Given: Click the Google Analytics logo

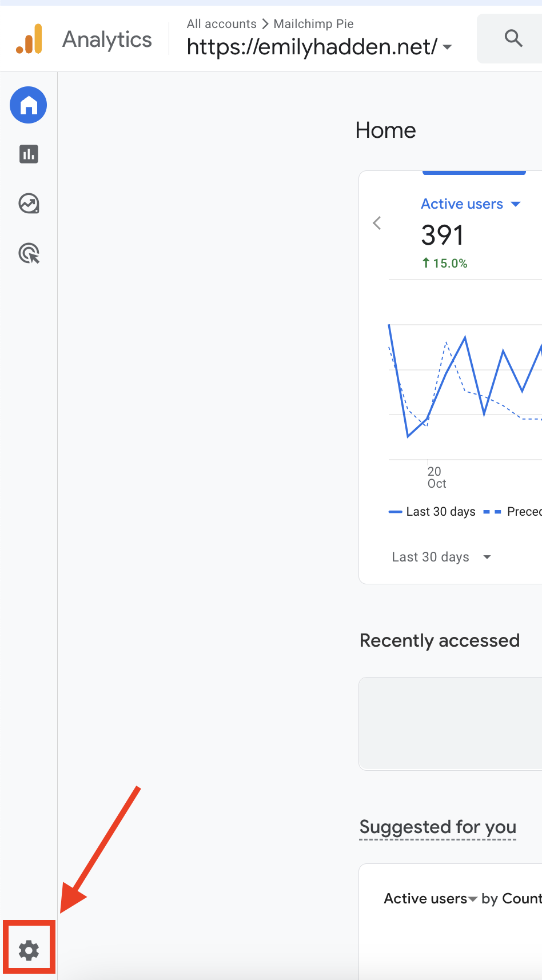Looking at the screenshot, I should [x=29, y=39].
